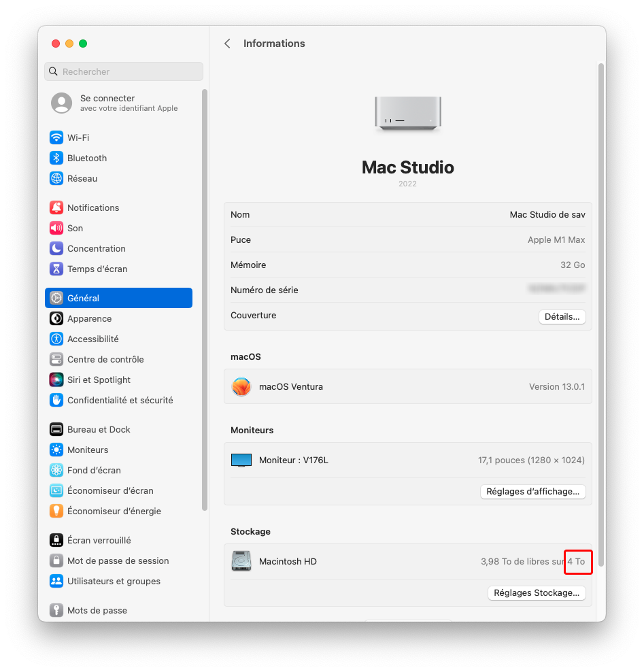Go back with the chevron arrow
Image resolution: width=644 pixels, height=672 pixels.
(x=228, y=44)
